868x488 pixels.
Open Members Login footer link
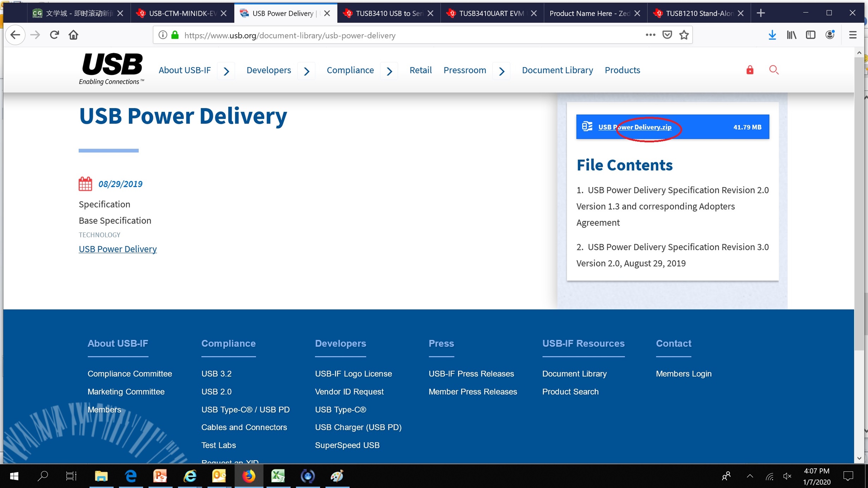pyautogui.click(x=683, y=373)
